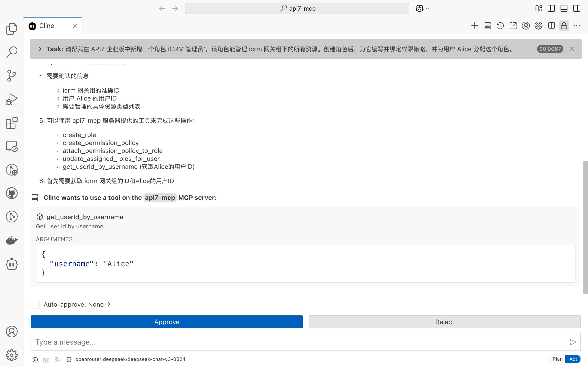Start a new Cline task with the plus icon
This screenshot has width=588, height=367.
[474, 25]
